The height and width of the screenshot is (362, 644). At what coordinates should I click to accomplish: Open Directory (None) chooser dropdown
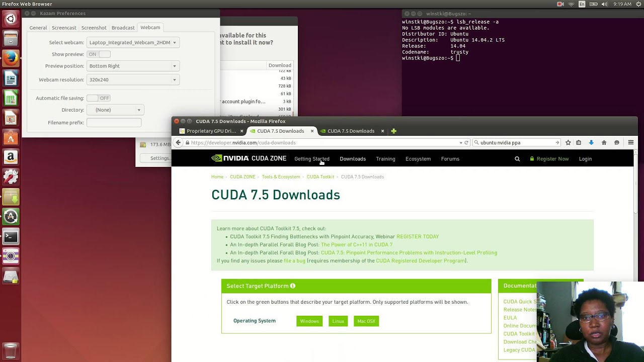click(115, 110)
